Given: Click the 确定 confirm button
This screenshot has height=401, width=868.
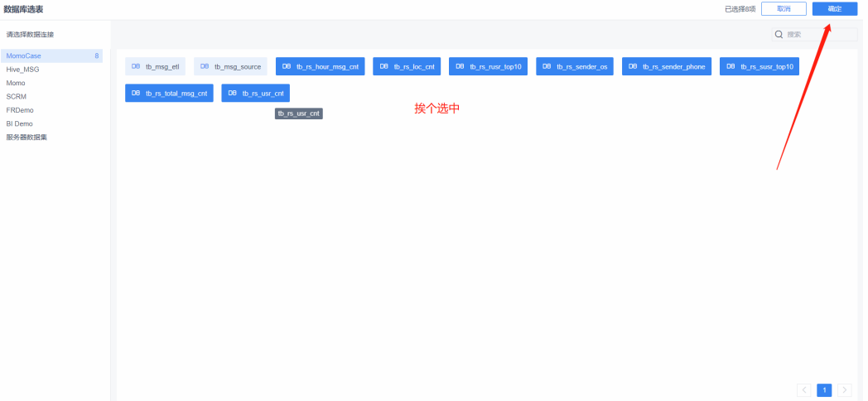Looking at the screenshot, I should [x=835, y=9].
